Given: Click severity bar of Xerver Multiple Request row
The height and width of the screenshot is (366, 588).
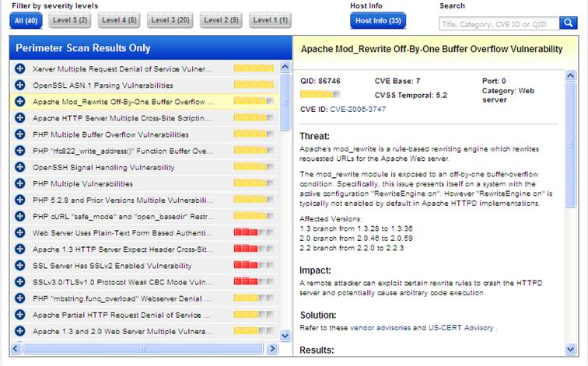Looking at the screenshot, I should click(x=254, y=68).
